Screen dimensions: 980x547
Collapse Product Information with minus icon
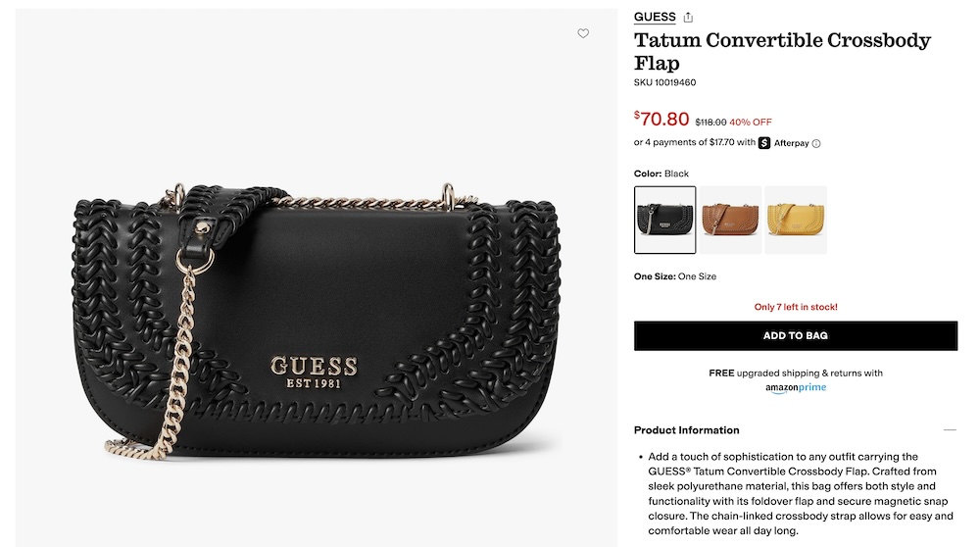pos(950,430)
